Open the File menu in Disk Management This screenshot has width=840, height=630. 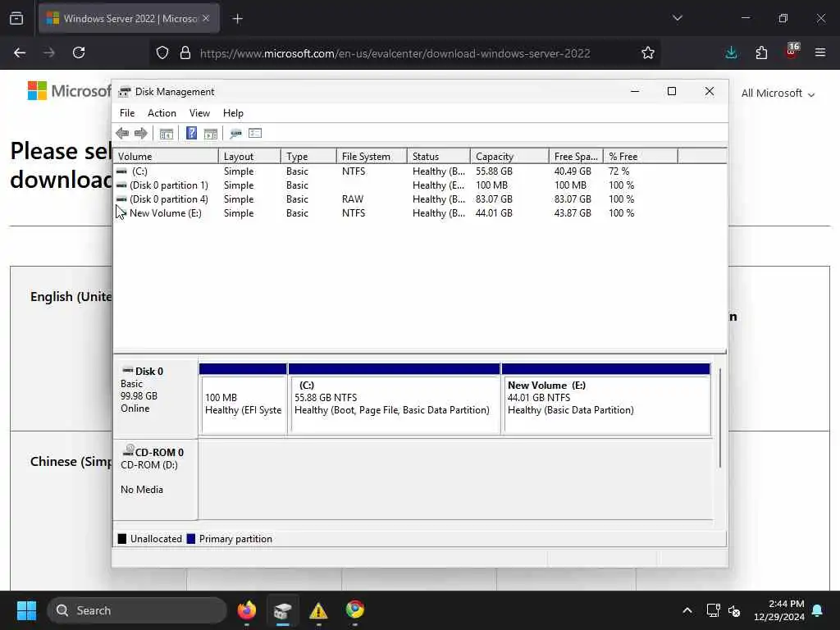tap(127, 113)
